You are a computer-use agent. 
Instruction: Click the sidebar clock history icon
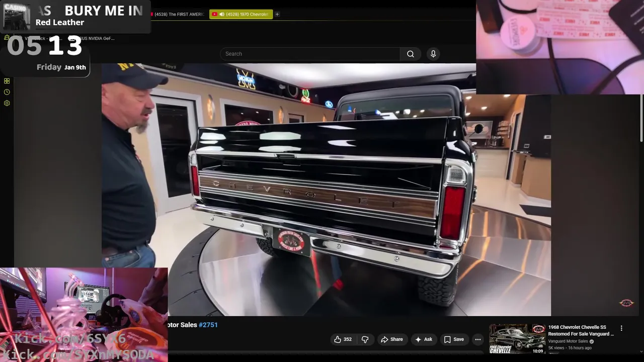click(7, 92)
